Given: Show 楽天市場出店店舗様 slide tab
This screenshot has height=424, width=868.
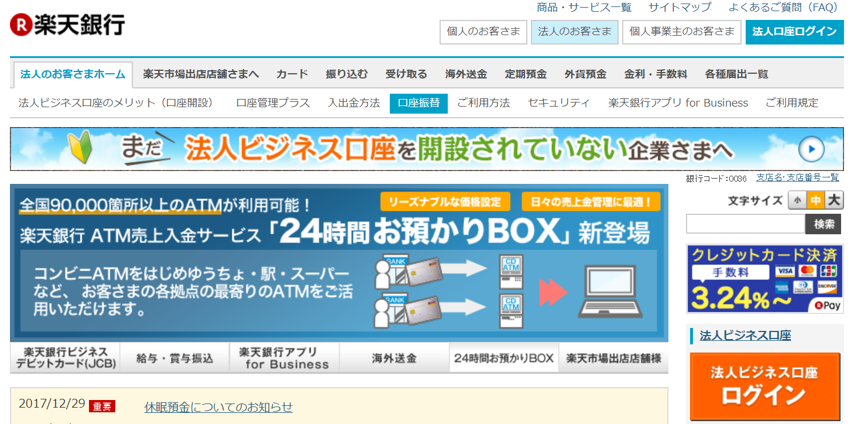Looking at the screenshot, I should (613, 358).
